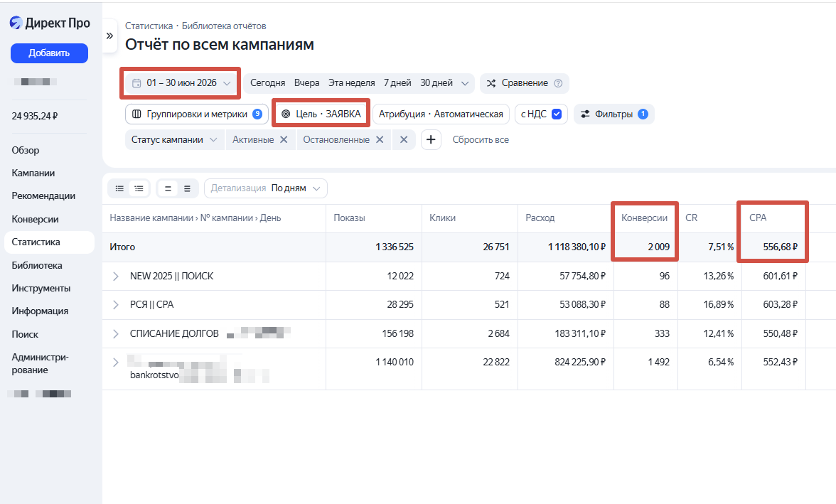The width and height of the screenshot is (836, 504).
Task: Add a new filter with plus button
Action: pyautogui.click(x=431, y=140)
